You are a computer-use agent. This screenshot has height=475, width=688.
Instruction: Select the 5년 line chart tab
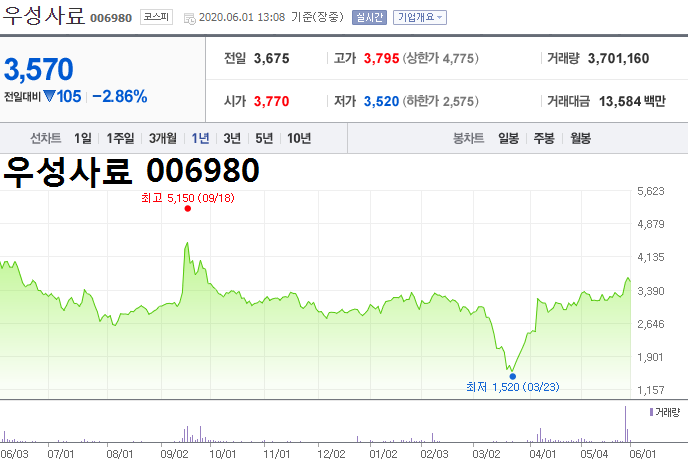click(x=264, y=138)
